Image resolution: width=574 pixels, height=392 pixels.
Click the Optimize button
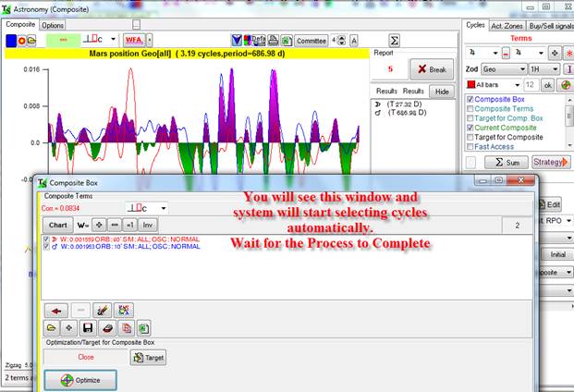[79, 380]
